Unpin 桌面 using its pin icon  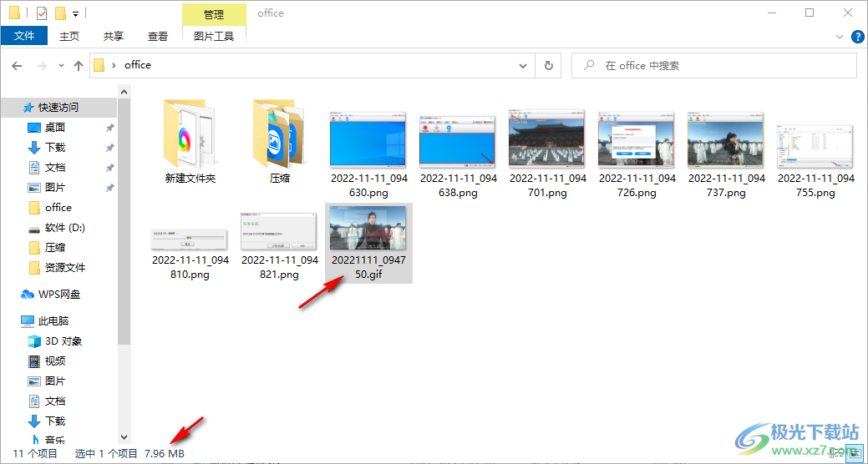[x=110, y=128]
